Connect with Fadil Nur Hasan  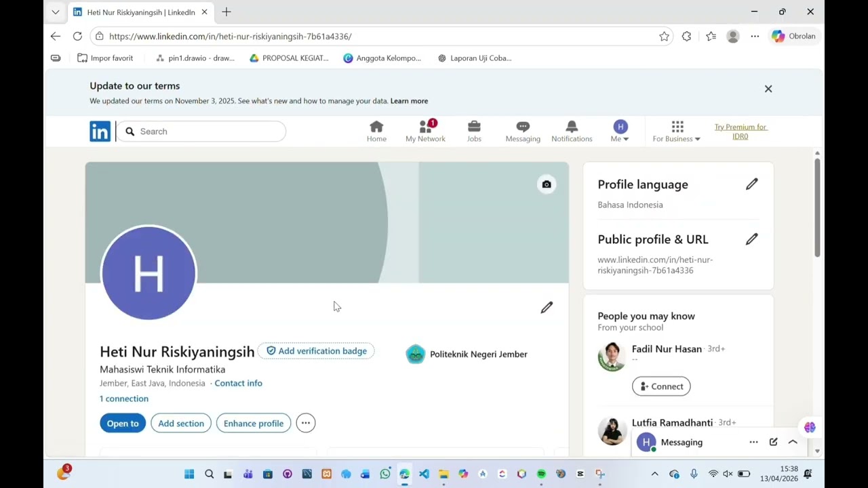(x=661, y=386)
